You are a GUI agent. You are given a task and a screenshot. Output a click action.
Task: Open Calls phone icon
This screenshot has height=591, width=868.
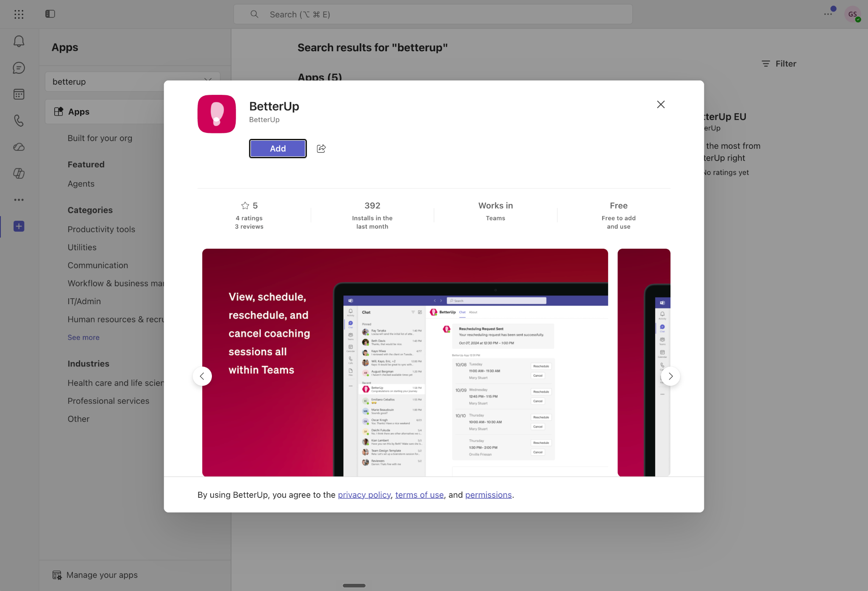[x=19, y=121]
